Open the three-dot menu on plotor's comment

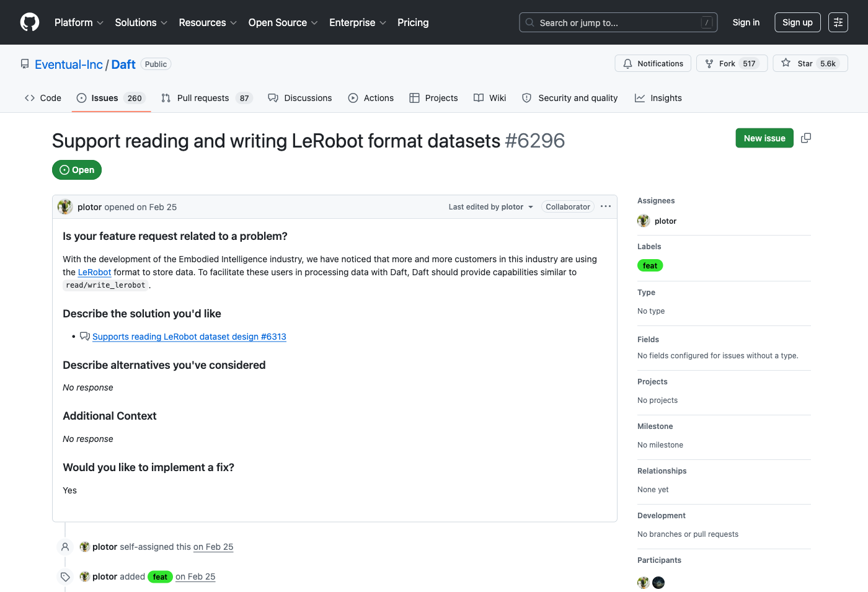pos(606,206)
